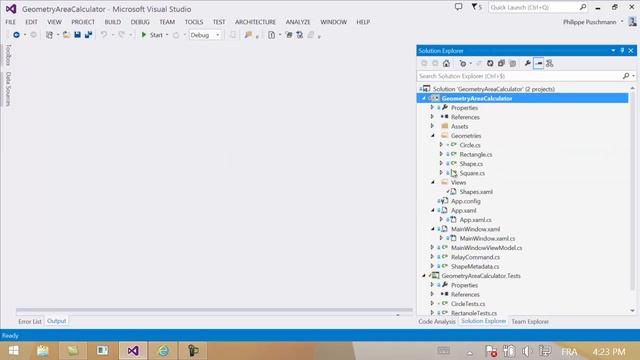
Task: Open the notifications flag icon
Action: pyautogui.click(x=475, y=7)
